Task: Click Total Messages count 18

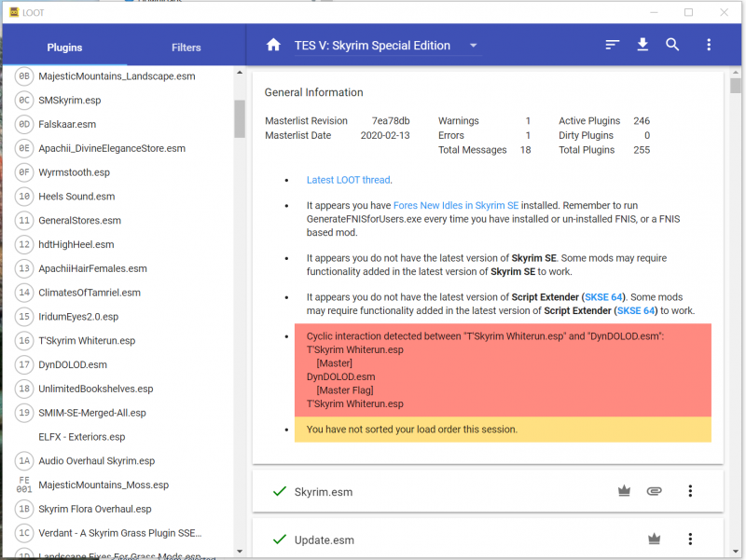Action: coord(525,150)
